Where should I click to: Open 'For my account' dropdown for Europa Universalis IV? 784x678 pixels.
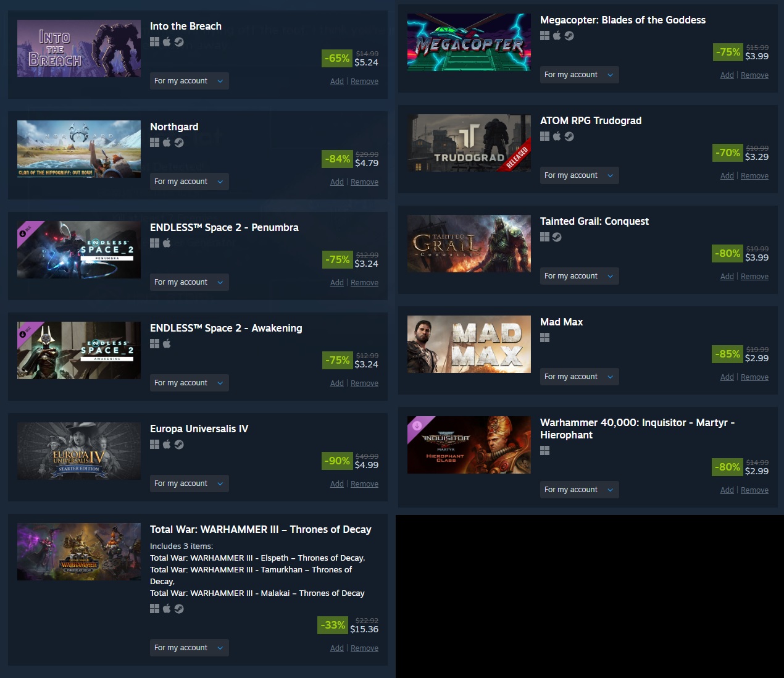(x=190, y=483)
